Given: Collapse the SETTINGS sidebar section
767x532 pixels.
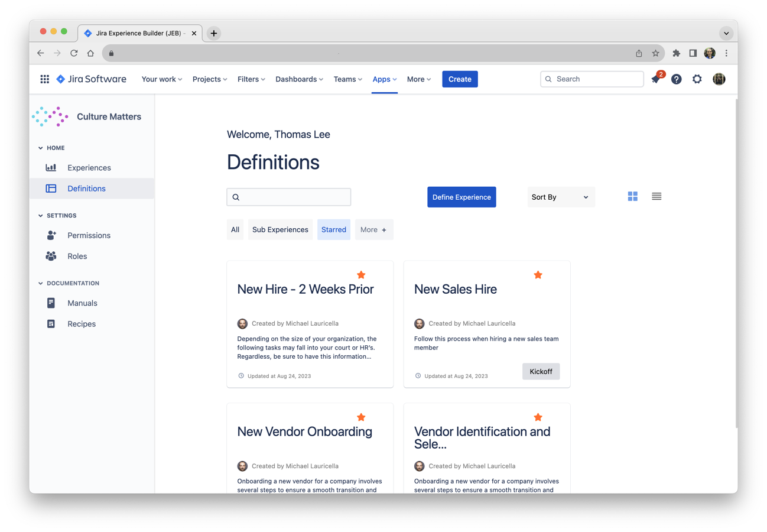Looking at the screenshot, I should [x=41, y=216].
